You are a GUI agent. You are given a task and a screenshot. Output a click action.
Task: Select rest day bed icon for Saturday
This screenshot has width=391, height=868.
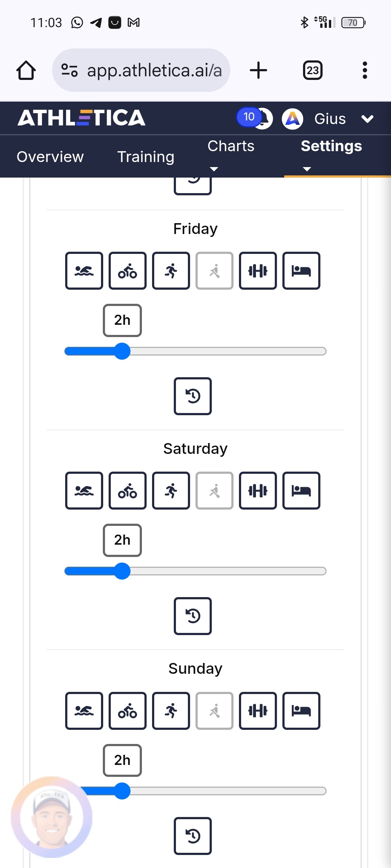click(x=301, y=490)
